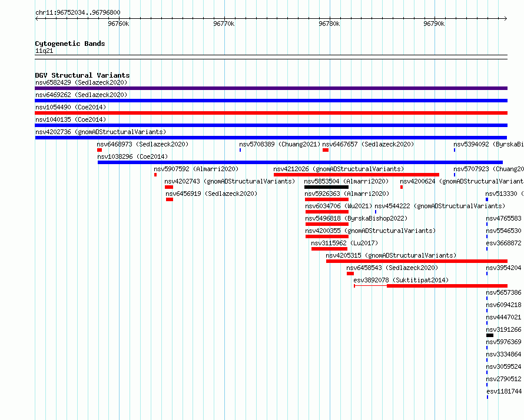Click the black bar of nsv5853504
Viewport: 524px width, 420px height.
pyautogui.click(x=326, y=187)
